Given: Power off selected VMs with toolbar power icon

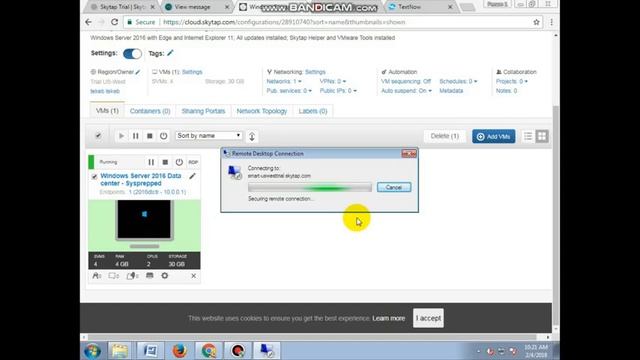Looking at the screenshot, I should click(x=164, y=136).
